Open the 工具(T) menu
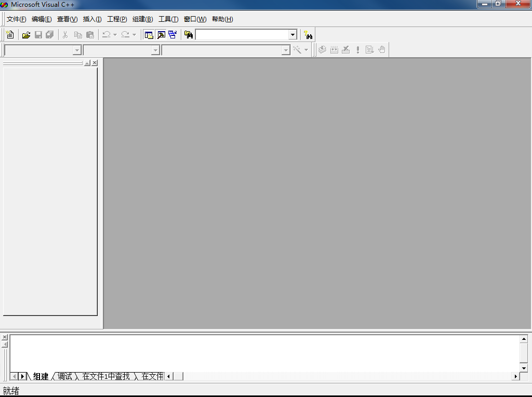532x397 pixels. (168, 19)
